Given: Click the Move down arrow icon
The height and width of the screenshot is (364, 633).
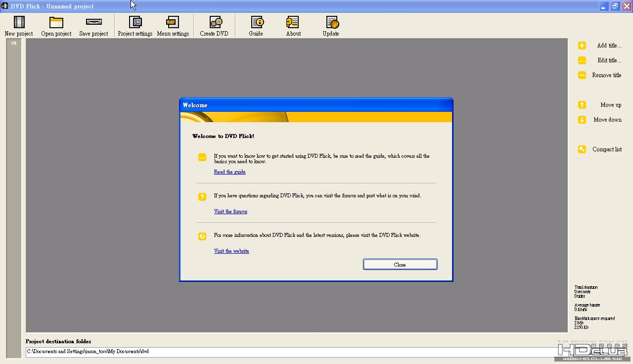Looking at the screenshot, I should click(582, 120).
